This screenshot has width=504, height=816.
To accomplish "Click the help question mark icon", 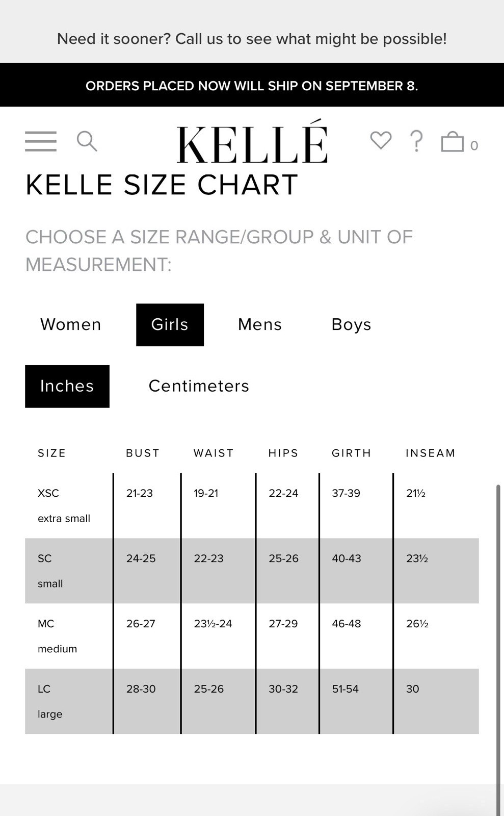I will click(416, 141).
